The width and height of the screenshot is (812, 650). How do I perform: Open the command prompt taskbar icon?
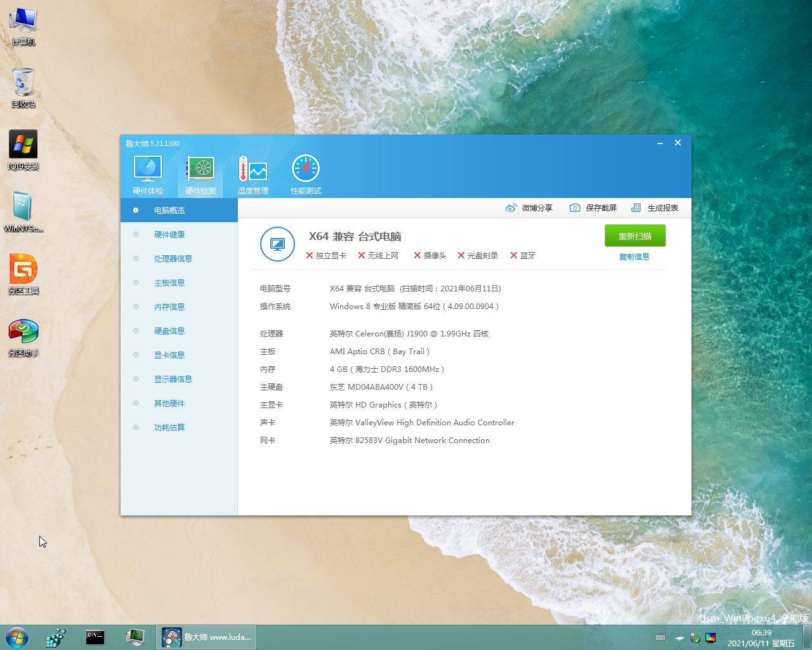95,637
